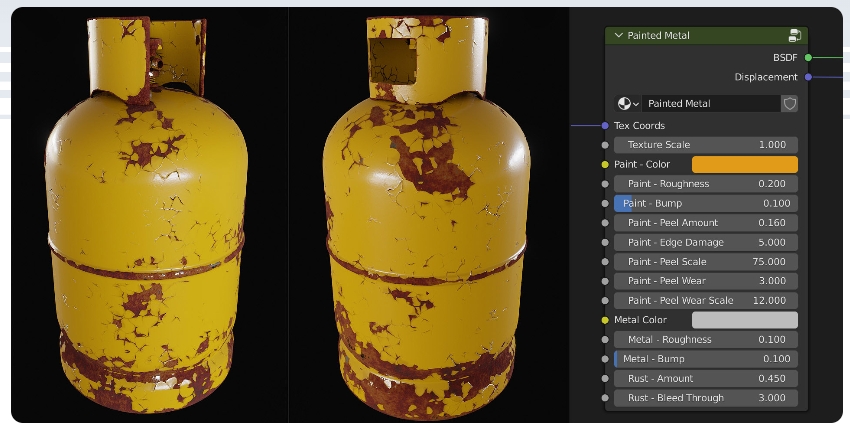This screenshot has height=431, width=850.
Task: Click the Tex Coords input socket
Action: click(x=605, y=125)
